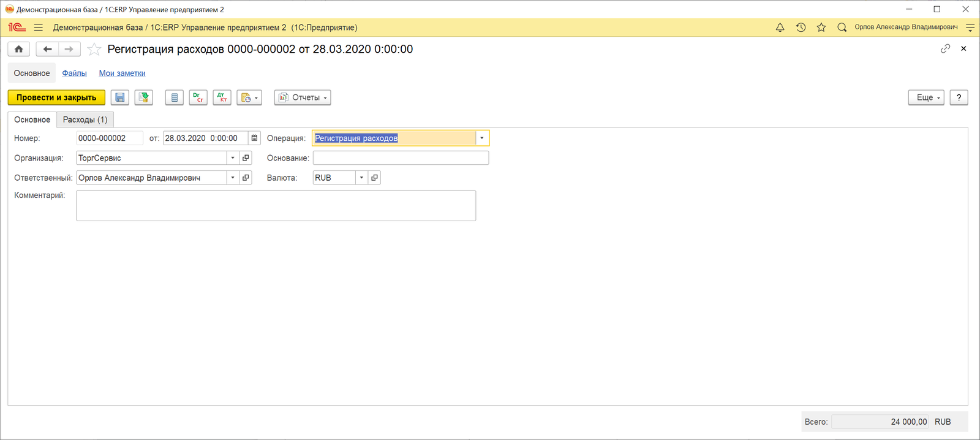Image resolution: width=980 pixels, height=440 pixels.
Task: Expand the Операция dropdown list
Action: pyautogui.click(x=482, y=138)
